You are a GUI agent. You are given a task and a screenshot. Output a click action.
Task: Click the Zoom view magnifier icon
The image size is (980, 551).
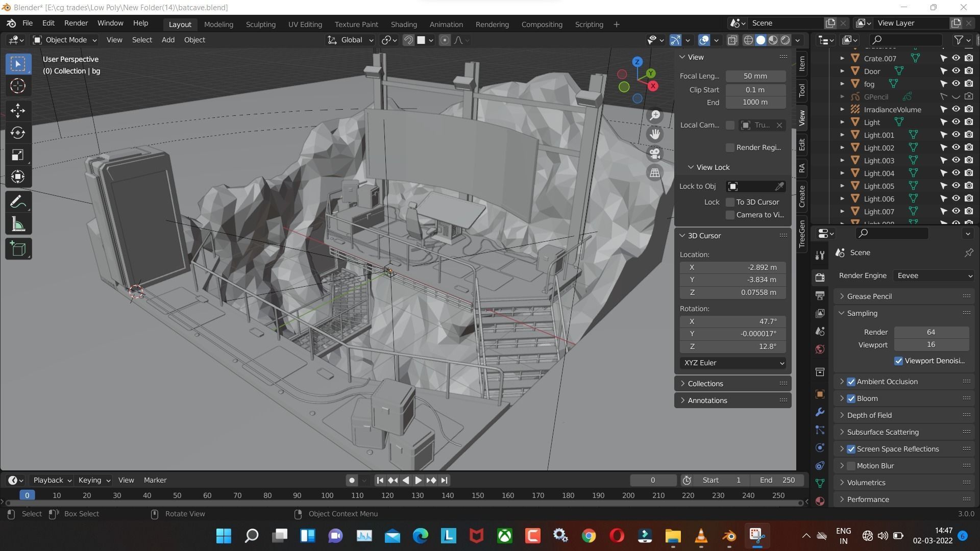[x=655, y=115]
